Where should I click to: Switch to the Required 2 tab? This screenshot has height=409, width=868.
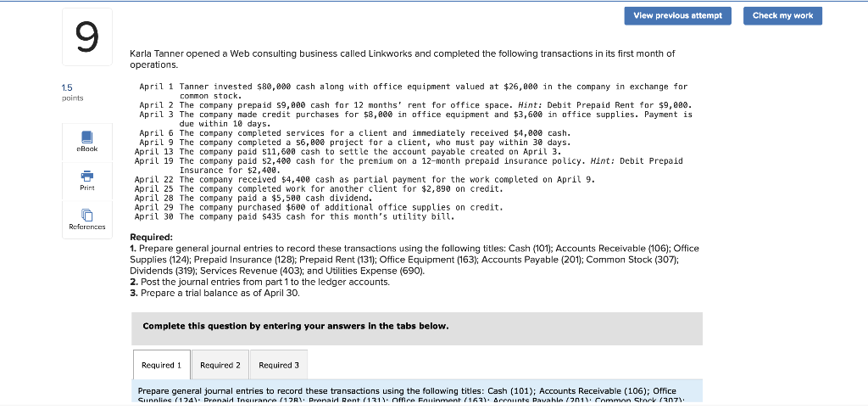tap(220, 365)
